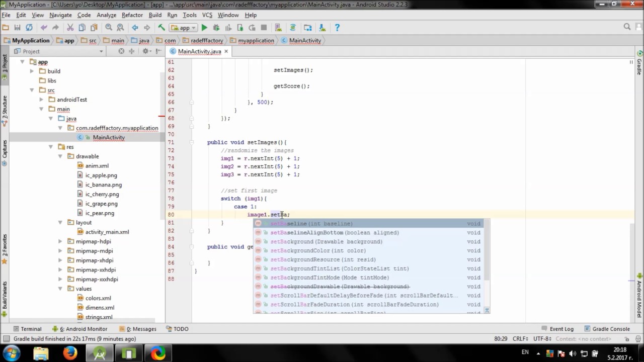The width and height of the screenshot is (644, 362).
Task: Select activity_main.xml in the project tree
Action: point(107,232)
